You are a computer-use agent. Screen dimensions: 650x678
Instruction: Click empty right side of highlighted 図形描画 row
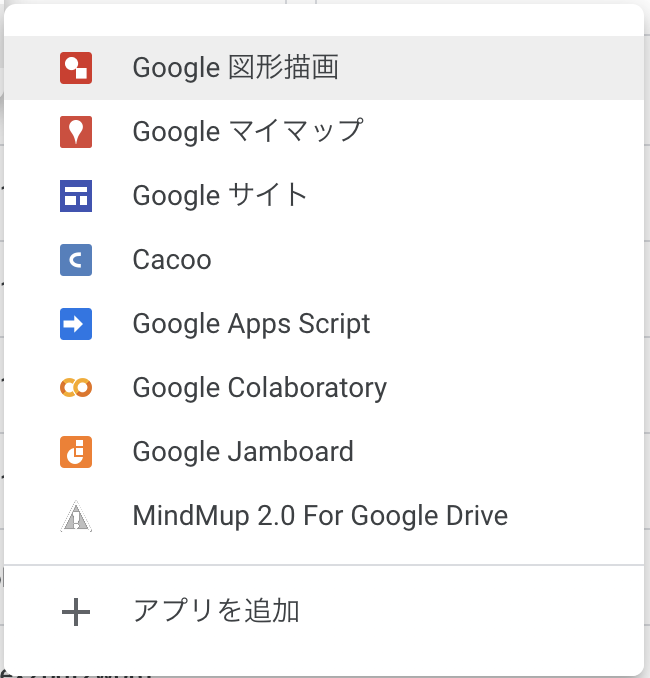pyautogui.click(x=520, y=68)
